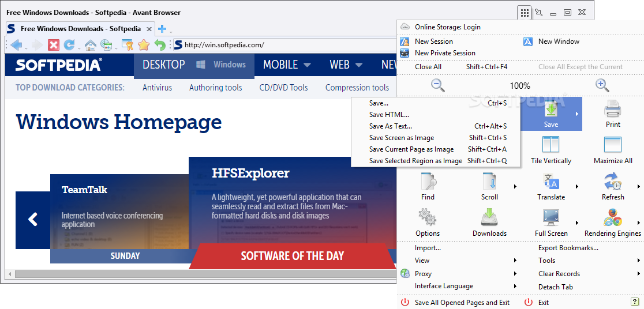Screen dimensions: 644x309
Task: Expand the Clear Records submenu
Action: (x=639, y=274)
